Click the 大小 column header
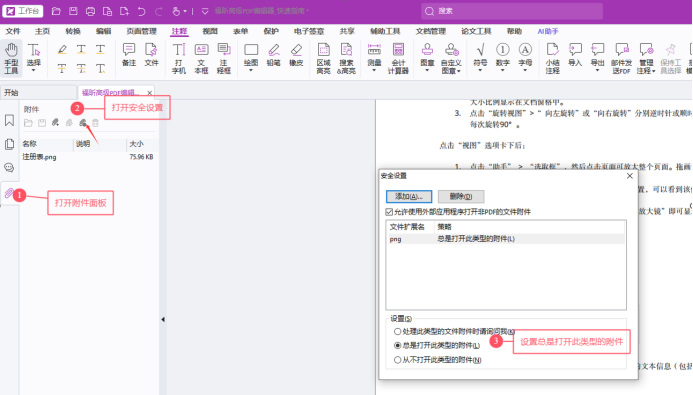The width and height of the screenshot is (693, 395). tap(142, 144)
